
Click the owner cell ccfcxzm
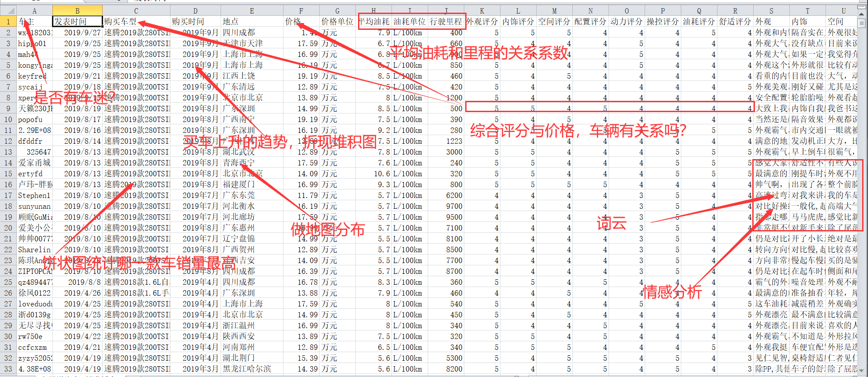pos(34,347)
